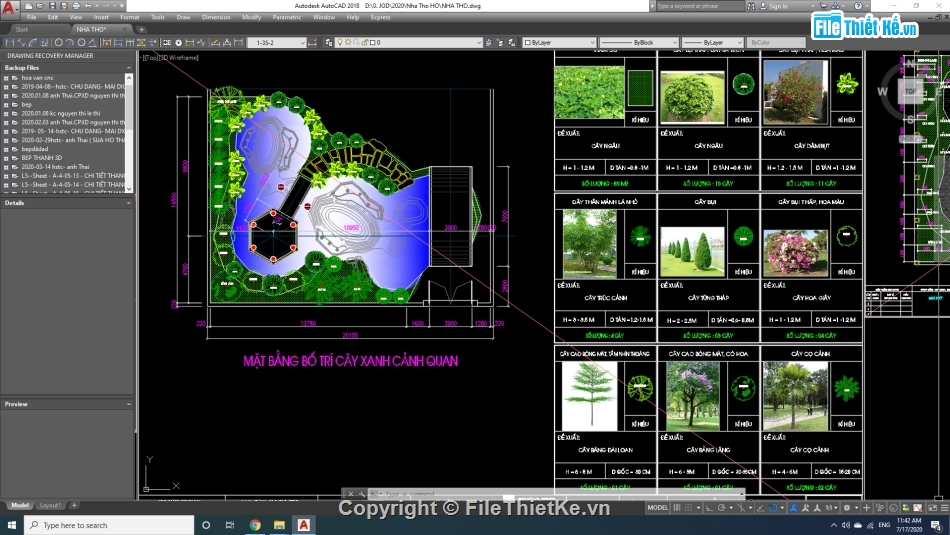This screenshot has width=950, height=535.
Task: Toggle layer 0 on/off lightbulb
Action: click(x=339, y=42)
